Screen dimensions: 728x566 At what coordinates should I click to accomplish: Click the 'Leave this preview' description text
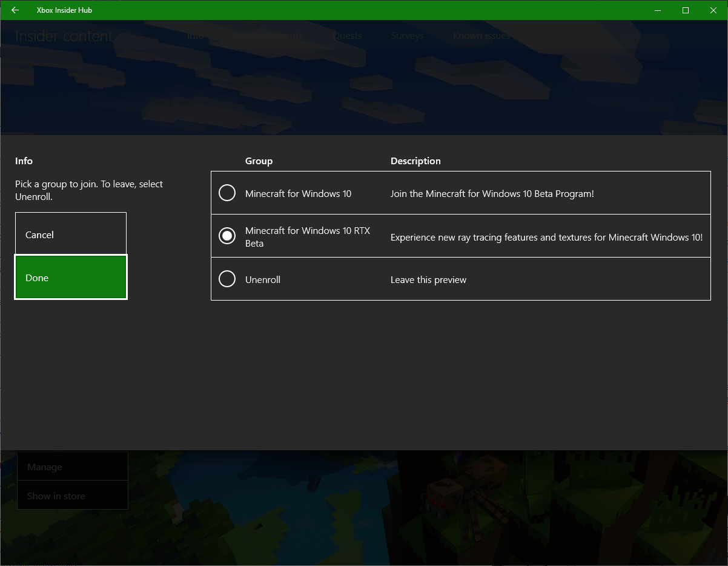428,280
